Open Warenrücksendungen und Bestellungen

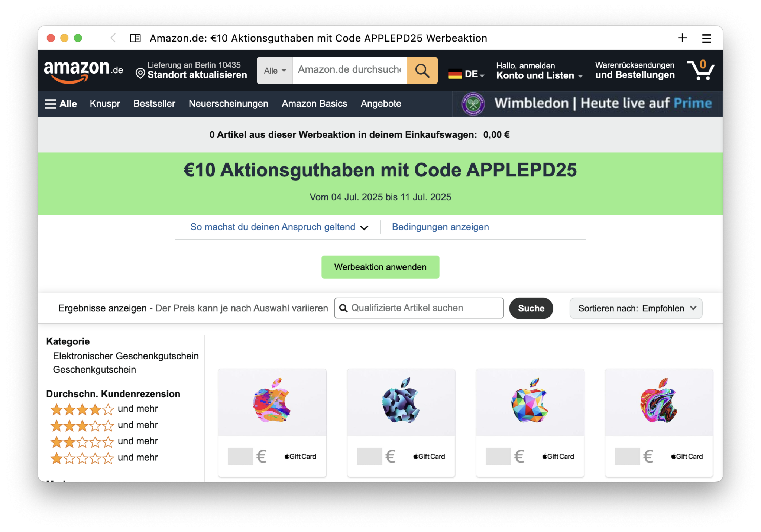click(635, 70)
